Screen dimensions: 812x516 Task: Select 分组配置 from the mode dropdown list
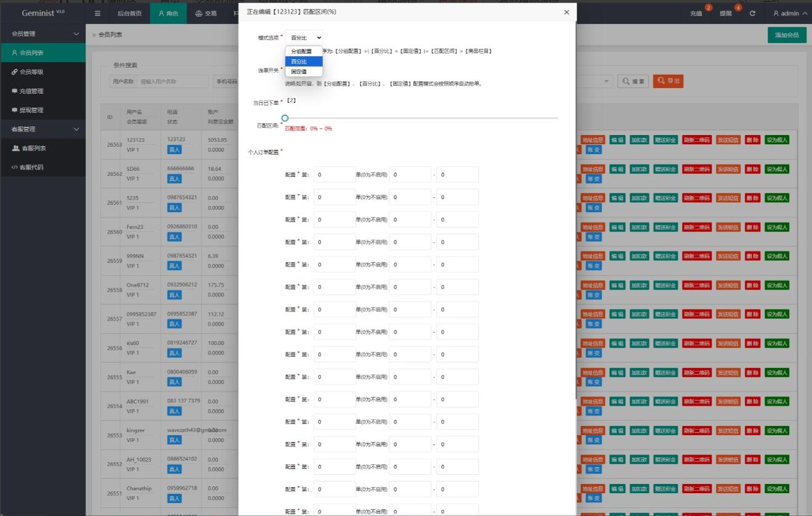[302, 51]
